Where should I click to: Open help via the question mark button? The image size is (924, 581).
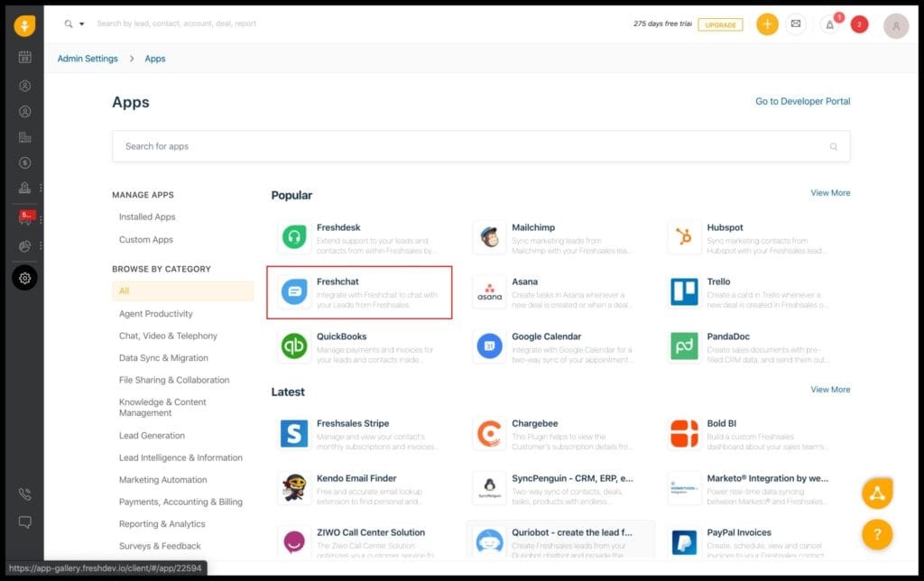[x=876, y=534]
